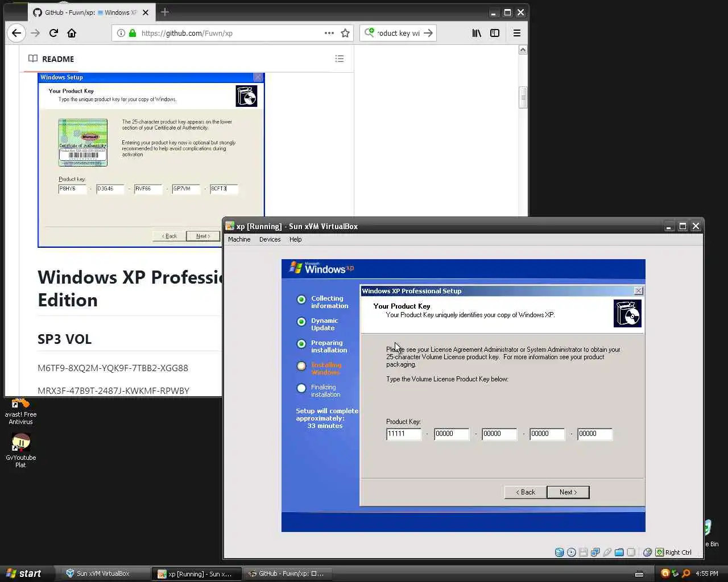Click Firefox page scrollbar up arrow
728x582 pixels.
point(523,50)
